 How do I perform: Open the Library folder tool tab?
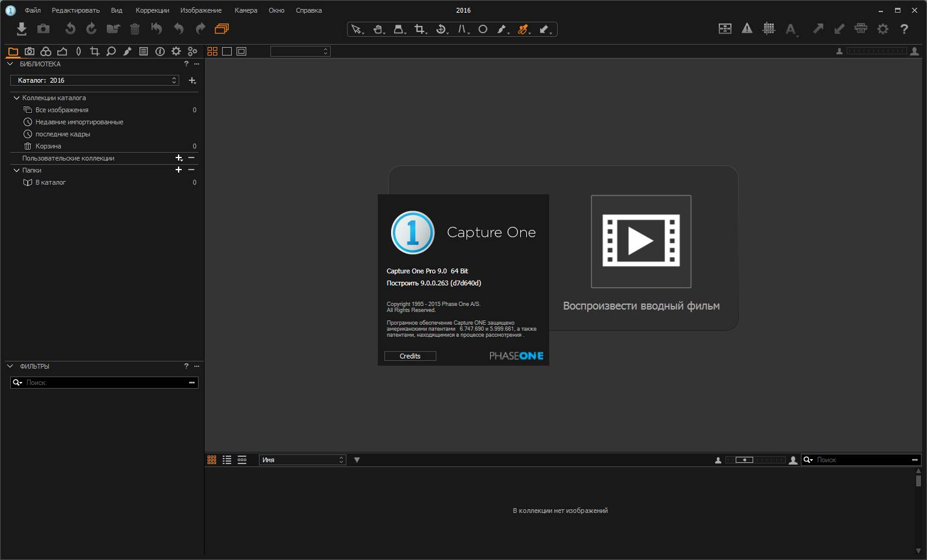pyautogui.click(x=13, y=51)
